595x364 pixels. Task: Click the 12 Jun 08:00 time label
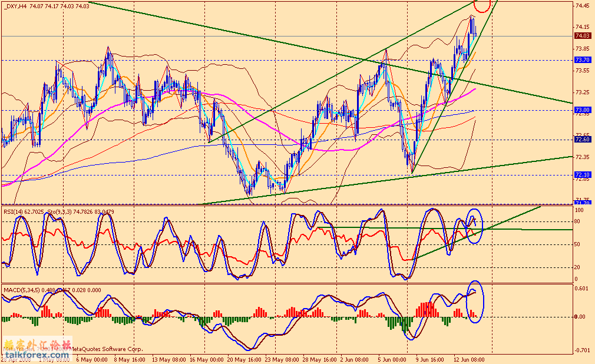coord(469,359)
